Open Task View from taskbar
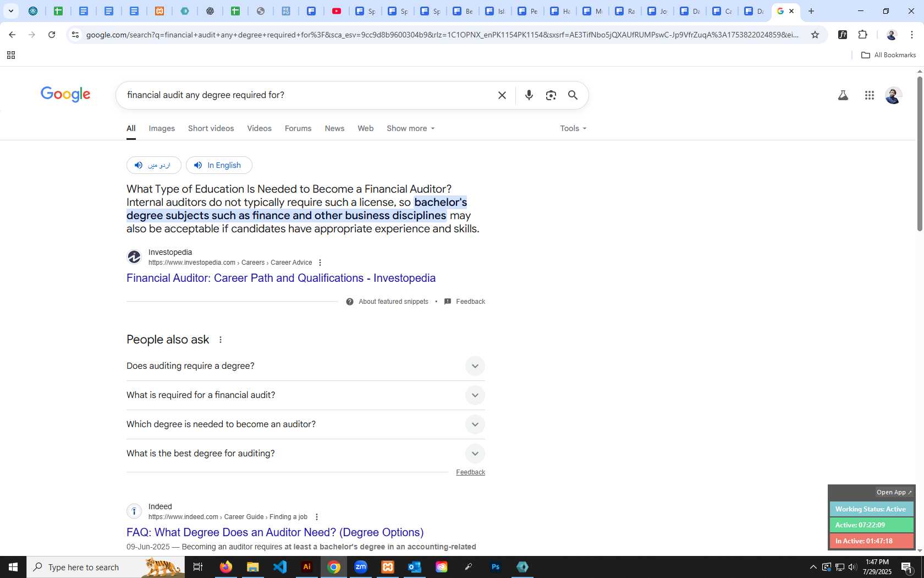Screen dimensions: 924x578 coord(198,567)
